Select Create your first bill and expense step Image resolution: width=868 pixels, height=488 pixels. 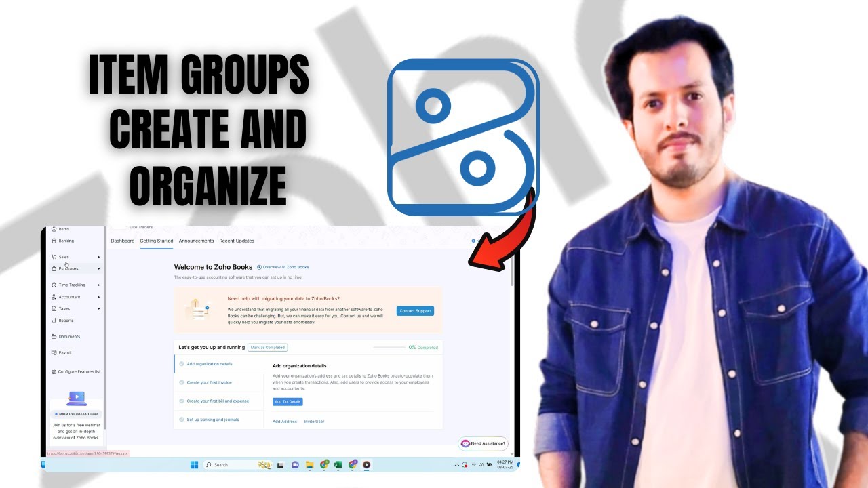point(218,401)
